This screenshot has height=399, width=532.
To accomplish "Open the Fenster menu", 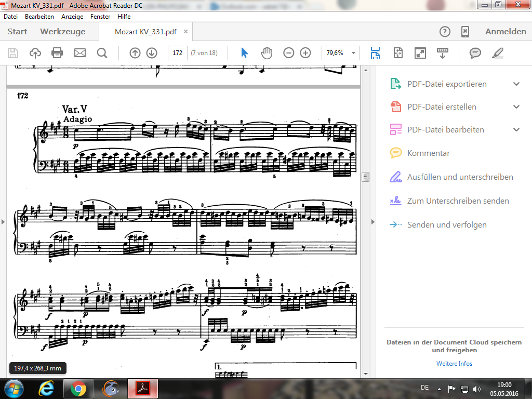I will (x=100, y=16).
